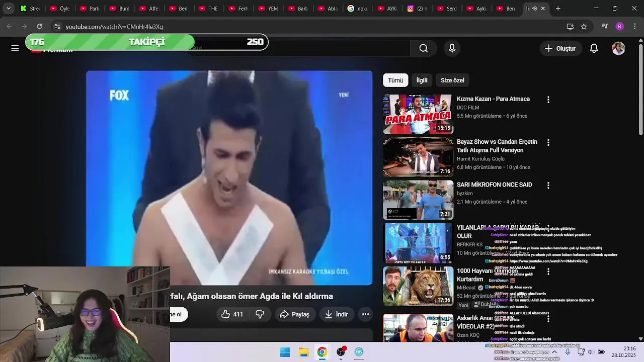The image size is (644, 362).
Task: Show hidden system tray icons
Action: coord(554,352)
